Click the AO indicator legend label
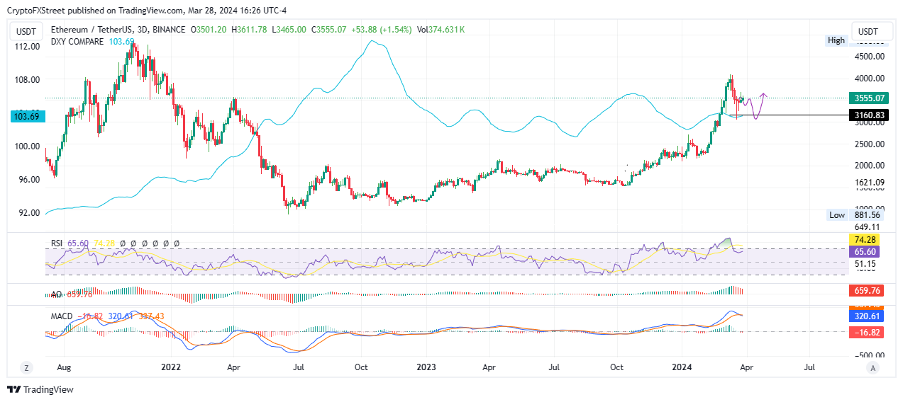Image resolution: width=904 pixels, height=402 pixels. (x=55, y=295)
